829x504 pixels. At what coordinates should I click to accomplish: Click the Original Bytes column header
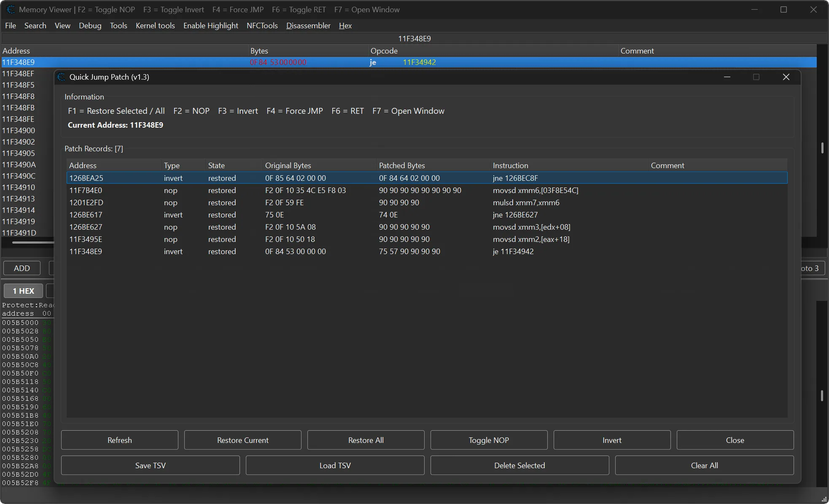(319, 165)
